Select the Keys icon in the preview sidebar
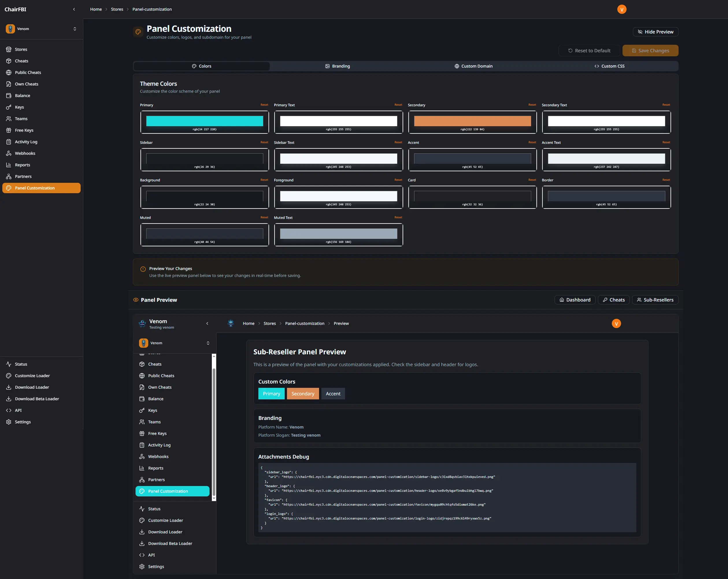The width and height of the screenshot is (728, 579). (x=142, y=410)
